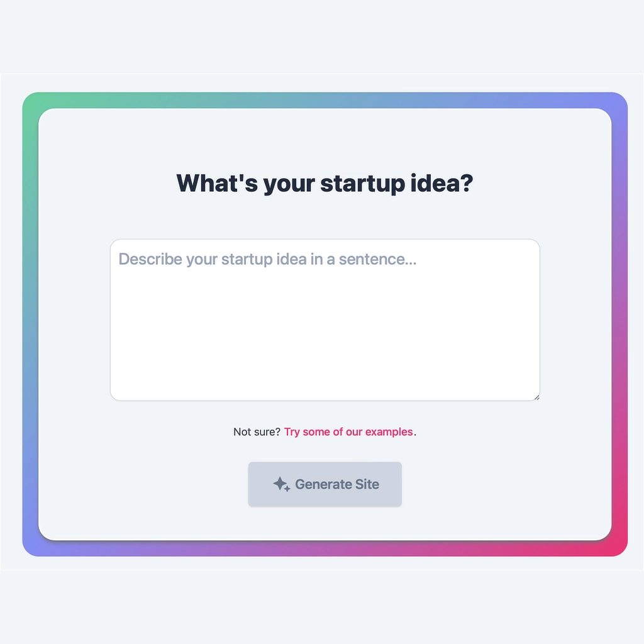Click the blue bottom-left corner of the gradient border
This screenshot has width=644, height=644.
(31, 547)
